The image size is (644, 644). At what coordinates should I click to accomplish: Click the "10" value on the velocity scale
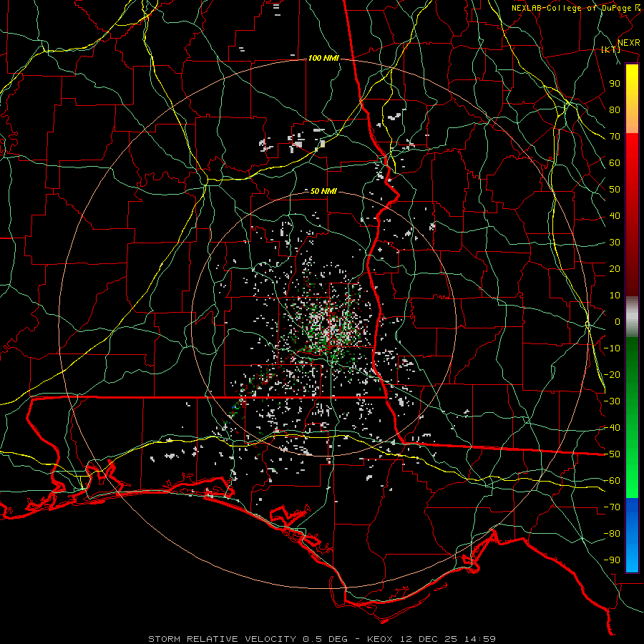pyautogui.click(x=615, y=296)
